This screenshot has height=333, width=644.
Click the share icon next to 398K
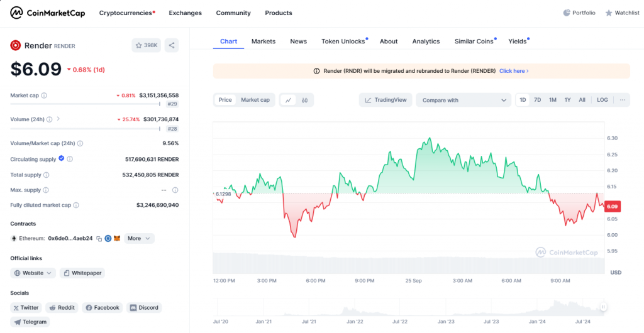(172, 45)
